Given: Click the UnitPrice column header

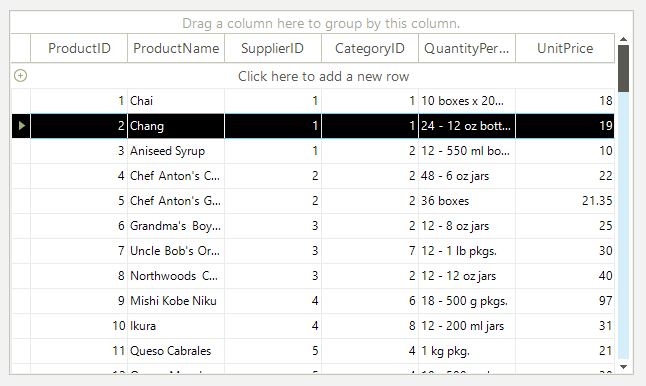Looking at the screenshot, I should pos(565,48).
